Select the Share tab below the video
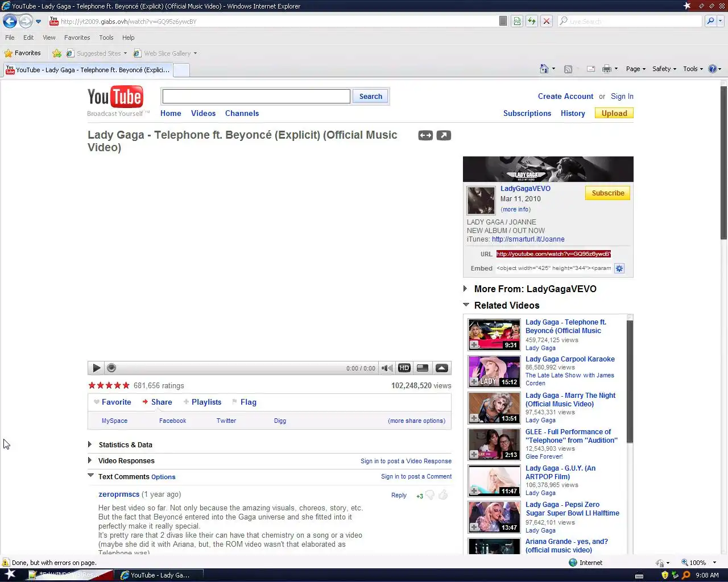 157,402
